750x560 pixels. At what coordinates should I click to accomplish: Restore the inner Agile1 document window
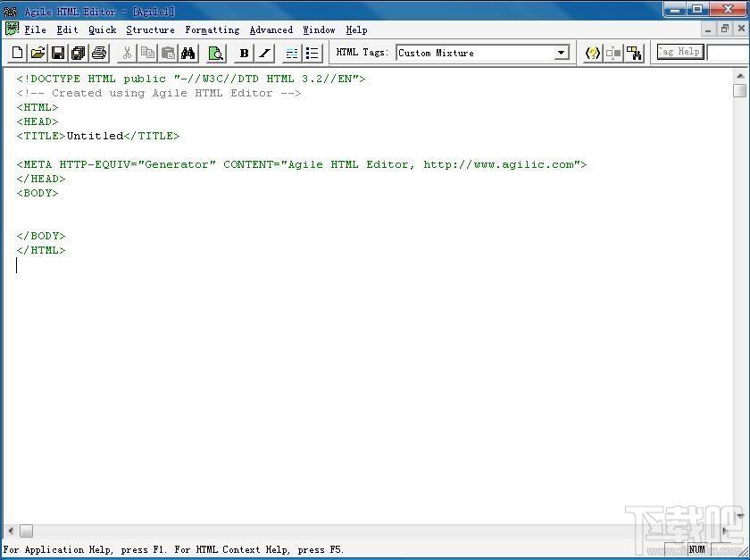(725, 29)
